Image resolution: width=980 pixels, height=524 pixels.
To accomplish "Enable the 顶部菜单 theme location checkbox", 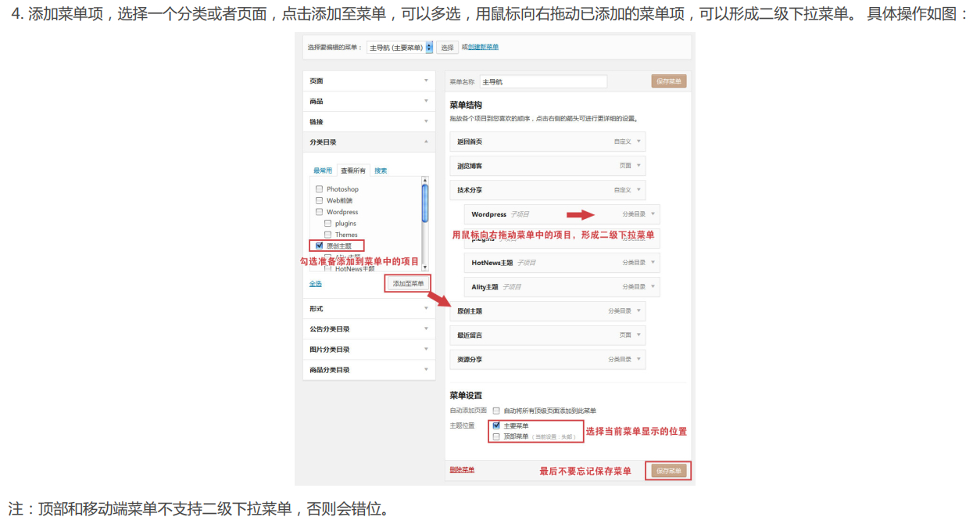I will (496, 436).
